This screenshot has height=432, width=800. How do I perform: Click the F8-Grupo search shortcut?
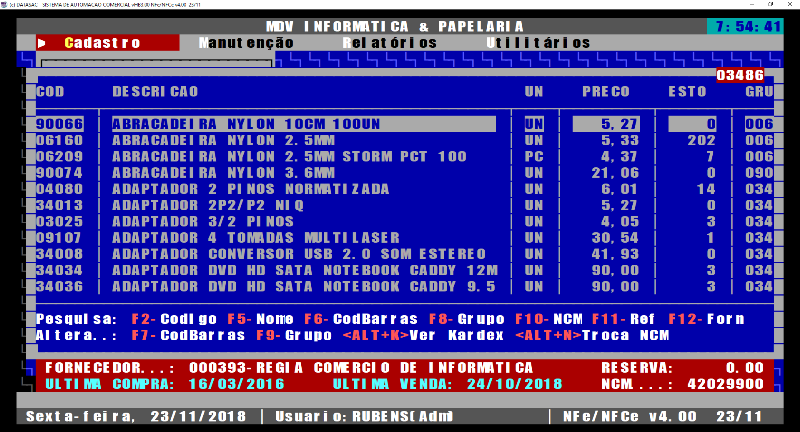[x=466, y=319]
